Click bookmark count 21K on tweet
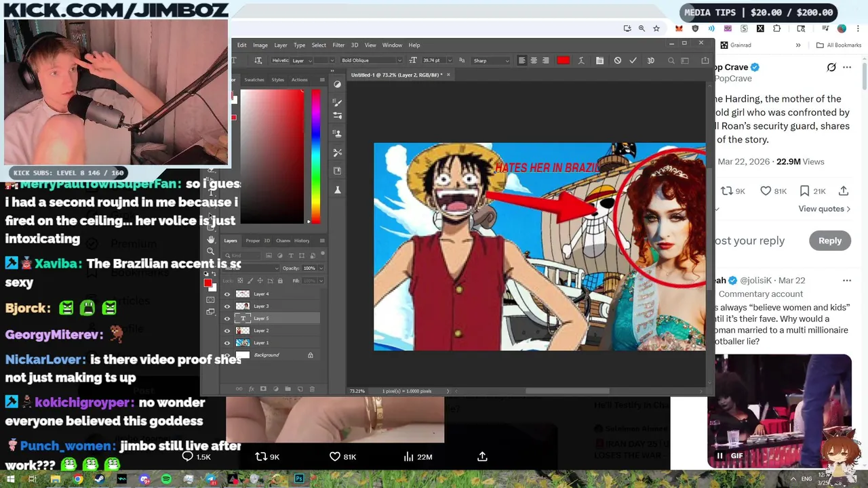The height and width of the screenshot is (488, 868). (x=812, y=191)
